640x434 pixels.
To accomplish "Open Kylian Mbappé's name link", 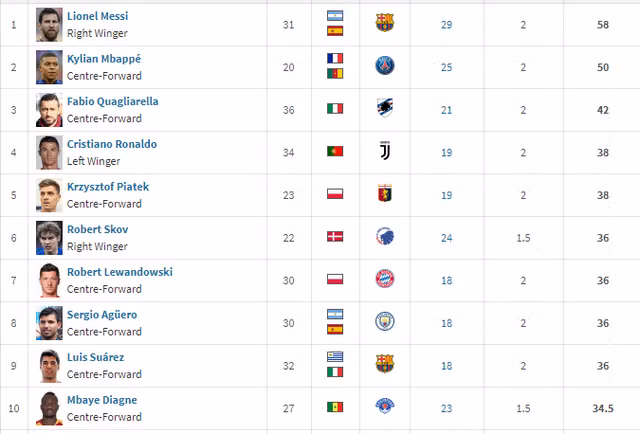I will coord(104,59).
